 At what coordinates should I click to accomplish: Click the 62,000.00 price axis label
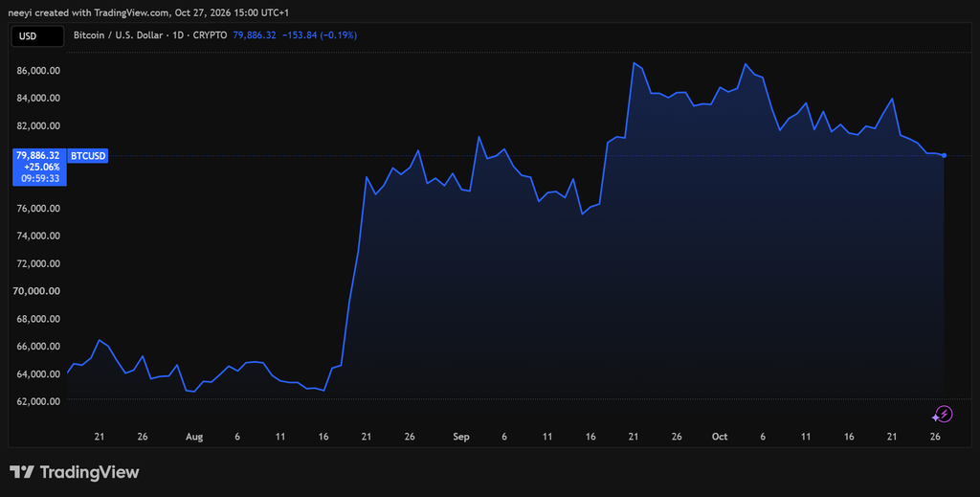pyautogui.click(x=38, y=401)
